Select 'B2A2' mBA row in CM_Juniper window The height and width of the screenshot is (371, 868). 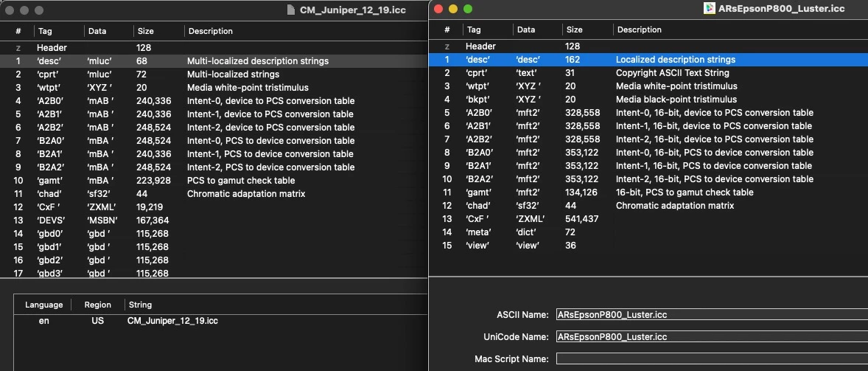(x=214, y=167)
